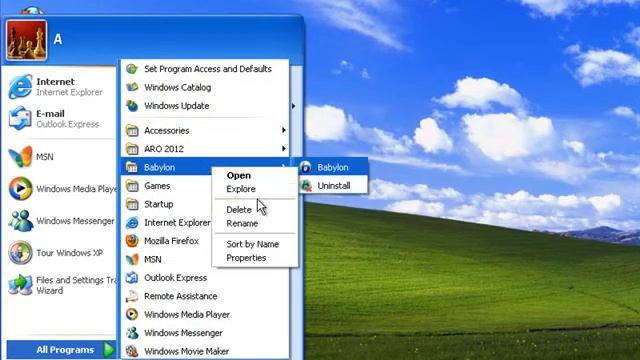Click the ARO 2012 folder icon
640x360 pixels.
132,149
